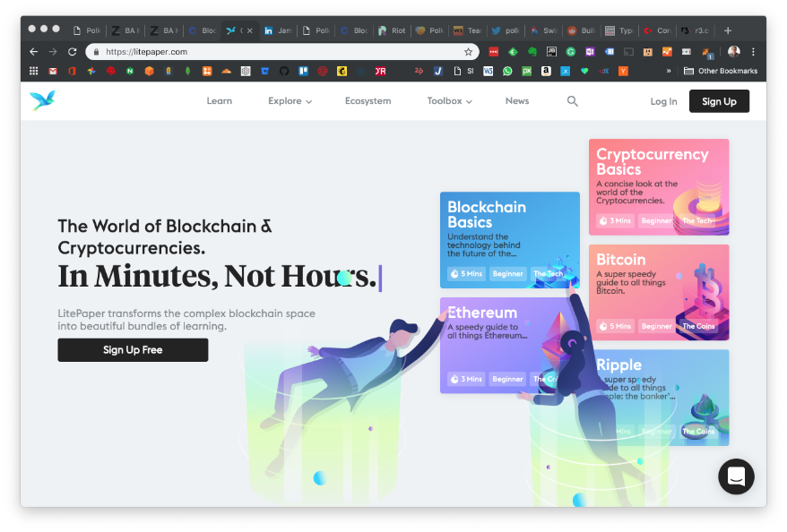The image size is (787, 532).
Task: Open Chrome's three-dot menu
Action: (753, 52)
